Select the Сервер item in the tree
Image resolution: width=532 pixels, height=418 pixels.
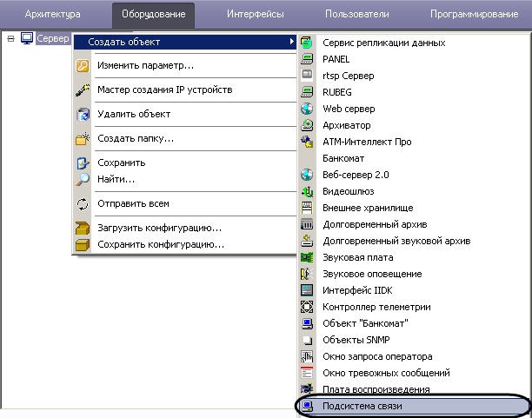pyautogui.click(x=52, y=39)
